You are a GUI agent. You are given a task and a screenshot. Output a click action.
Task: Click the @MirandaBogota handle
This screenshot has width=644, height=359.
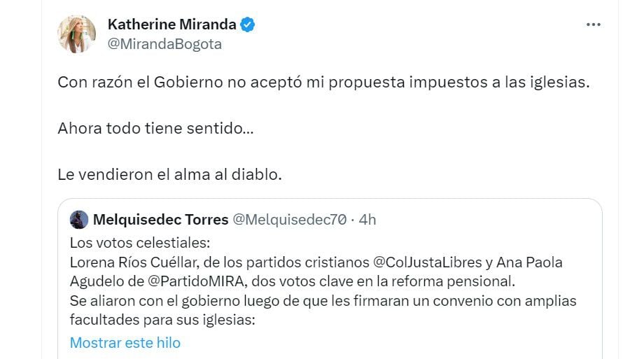tap(164, 43)
